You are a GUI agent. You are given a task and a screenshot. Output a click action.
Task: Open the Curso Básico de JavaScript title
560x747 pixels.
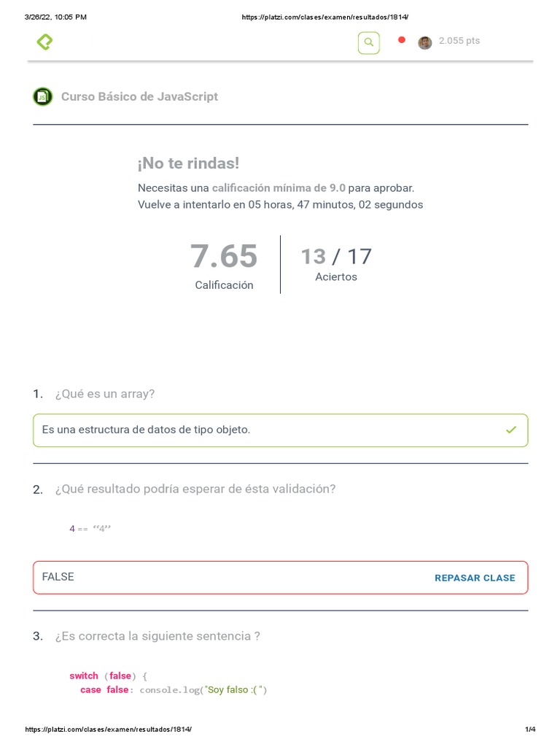tap(139, 96)
